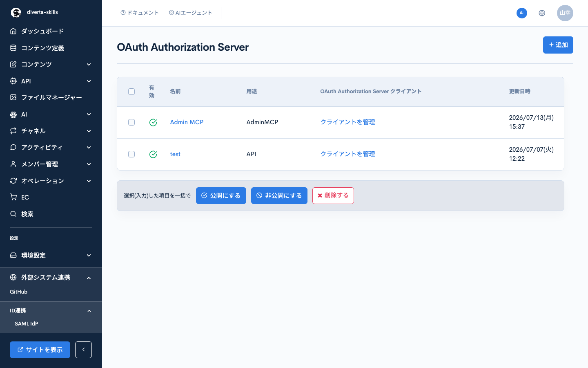The width and height of the screenshot is (588, 368).
Task: Collapse the 外部システム連携 chevron
Action: coord(89,278)
